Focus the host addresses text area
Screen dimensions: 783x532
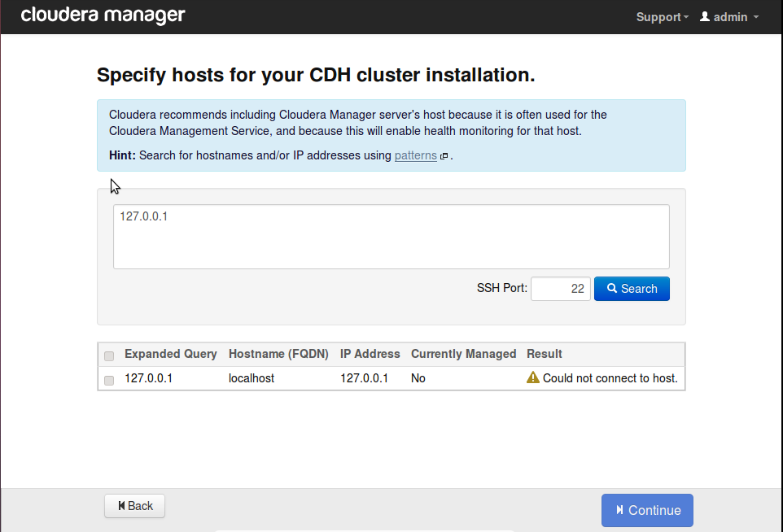[x=391, y=236]
